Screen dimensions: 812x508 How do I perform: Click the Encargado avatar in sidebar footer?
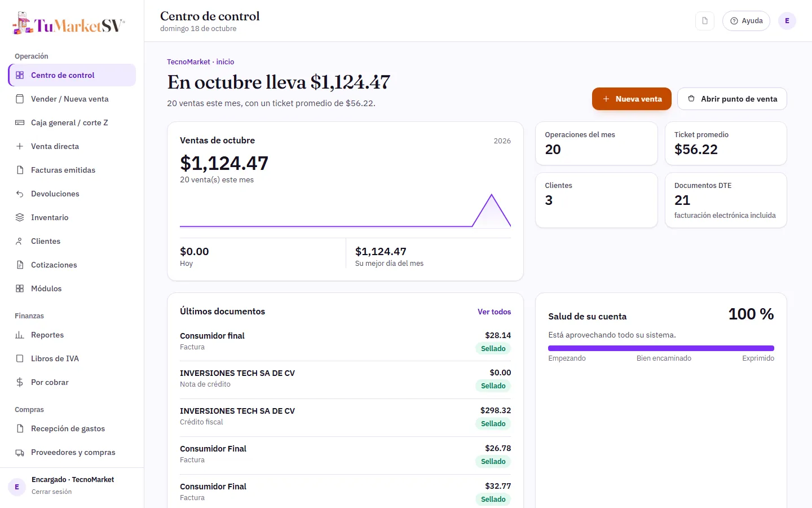[x=17, y=487]
